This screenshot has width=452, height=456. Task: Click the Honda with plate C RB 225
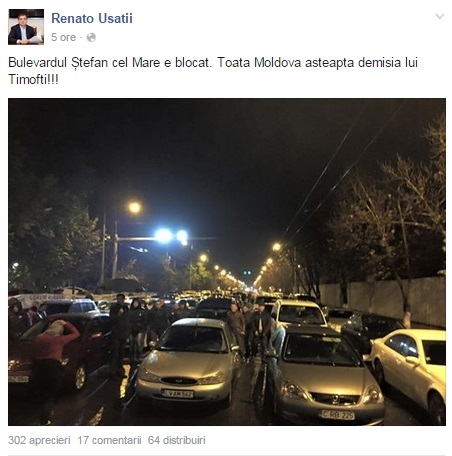328,377
